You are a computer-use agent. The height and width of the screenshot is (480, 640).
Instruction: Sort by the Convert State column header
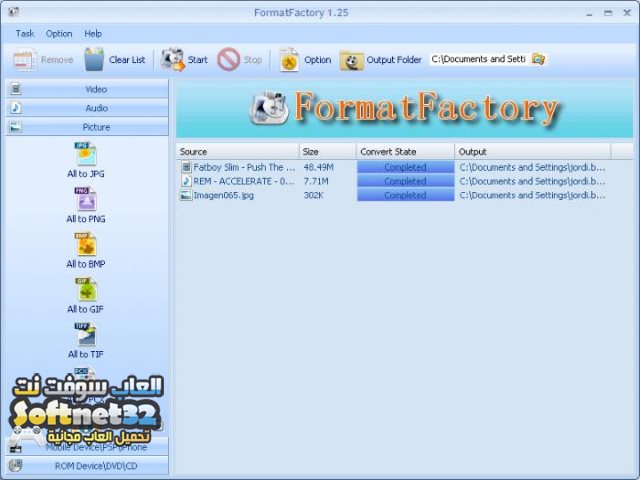(405, 151)
